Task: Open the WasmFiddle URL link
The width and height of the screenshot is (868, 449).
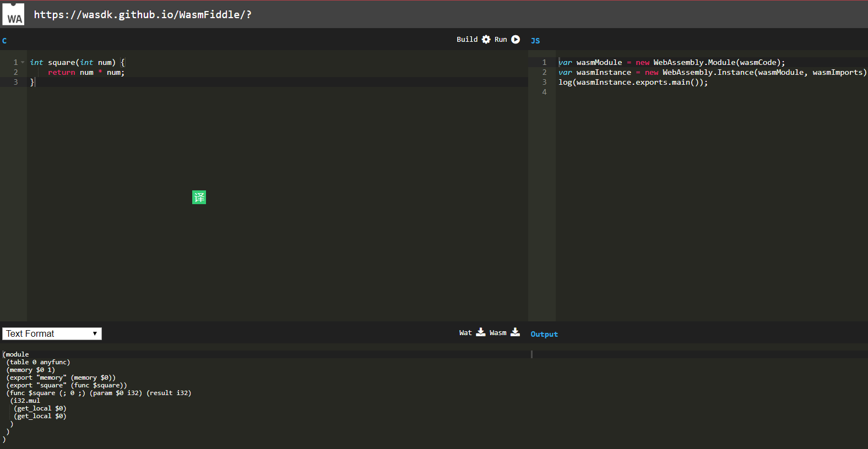Action: click(143, 15)
